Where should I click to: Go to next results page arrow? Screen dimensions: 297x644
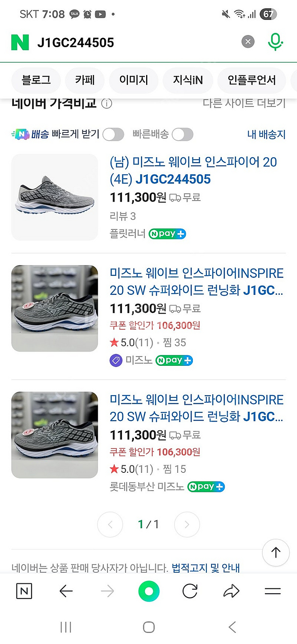(x=187, y=524)
